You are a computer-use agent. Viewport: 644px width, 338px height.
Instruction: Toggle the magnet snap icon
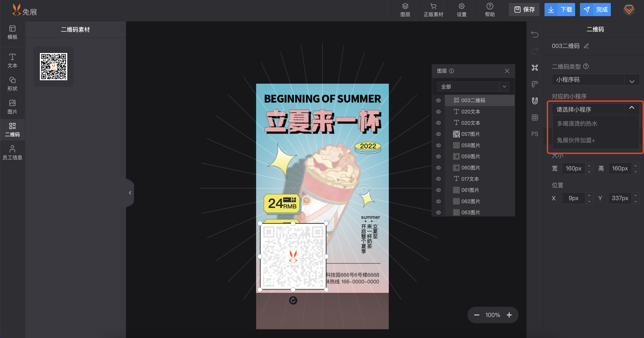pos(535,101)
